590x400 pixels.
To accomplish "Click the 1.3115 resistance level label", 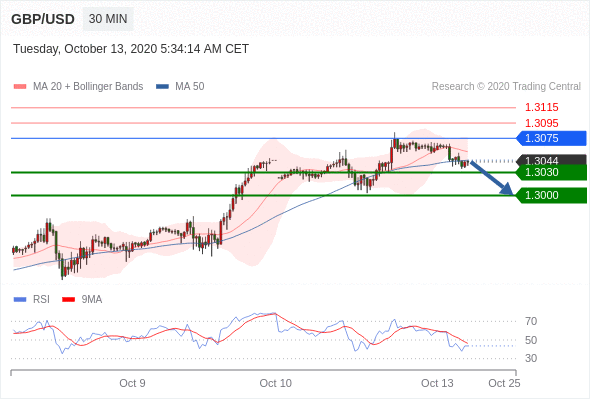I will pyautogui.click(x=541, y=107).
